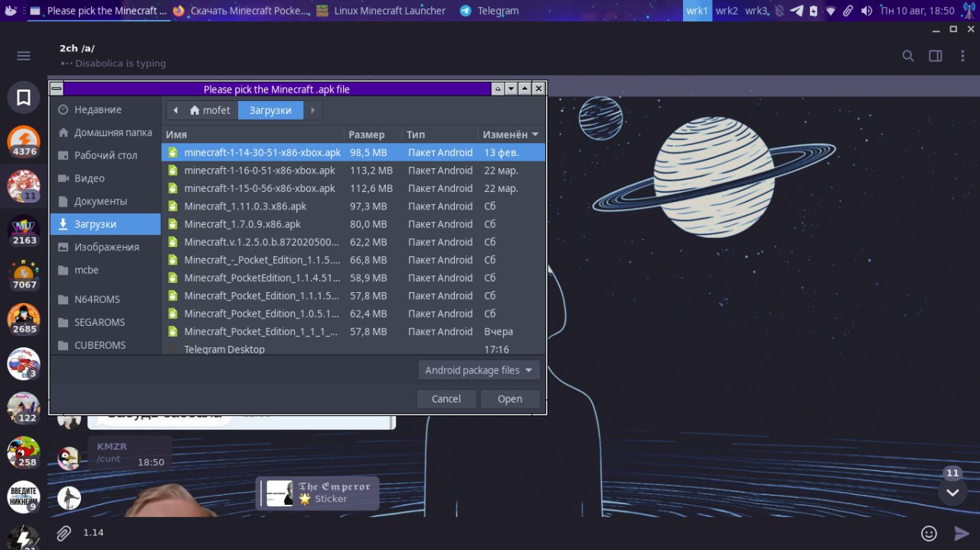Click Загрузки path bar button
Screen dimensions: 980x550
pyautogui.click(x=270, y=110)
